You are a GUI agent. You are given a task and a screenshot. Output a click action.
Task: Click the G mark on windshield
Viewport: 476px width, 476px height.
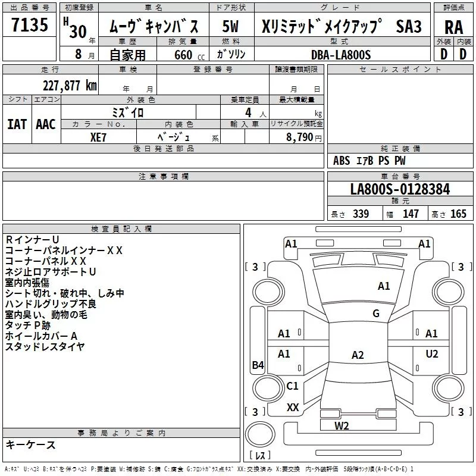[376, 314]
